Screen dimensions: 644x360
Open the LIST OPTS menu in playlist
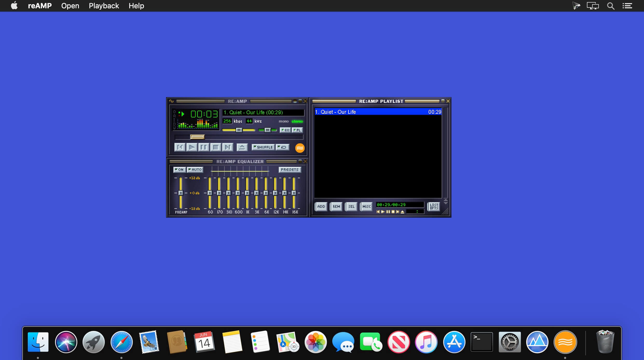(434, 206)
